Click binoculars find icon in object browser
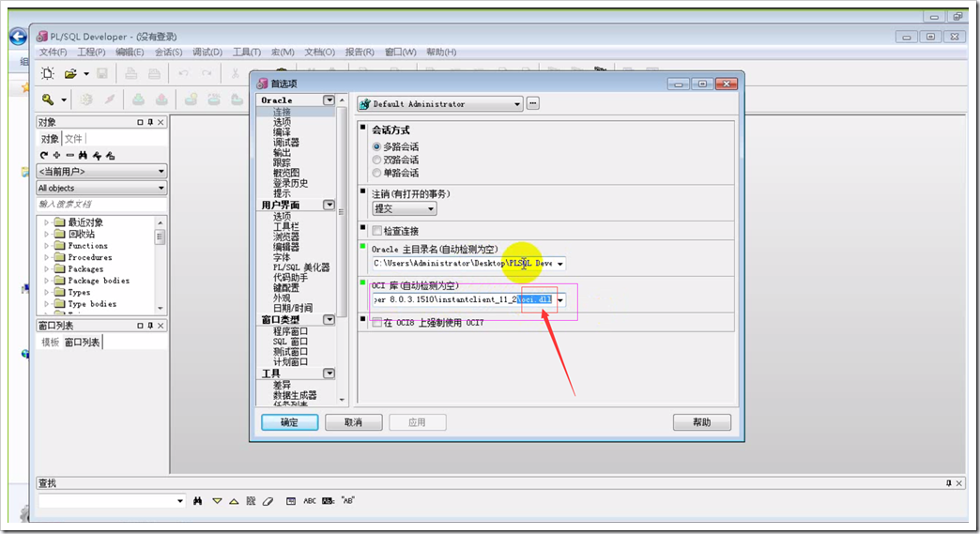 click(84, 155)
